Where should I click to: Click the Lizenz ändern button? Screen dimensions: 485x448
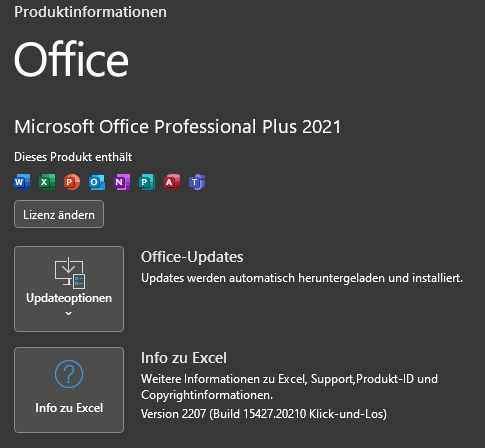coord(59,214)
